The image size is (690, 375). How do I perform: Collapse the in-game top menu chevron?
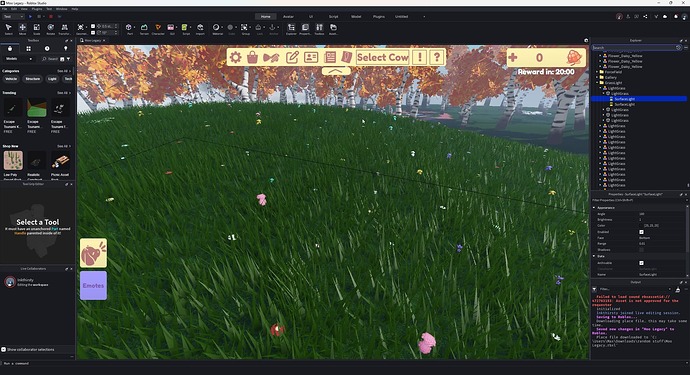click(x=336, y=71)
